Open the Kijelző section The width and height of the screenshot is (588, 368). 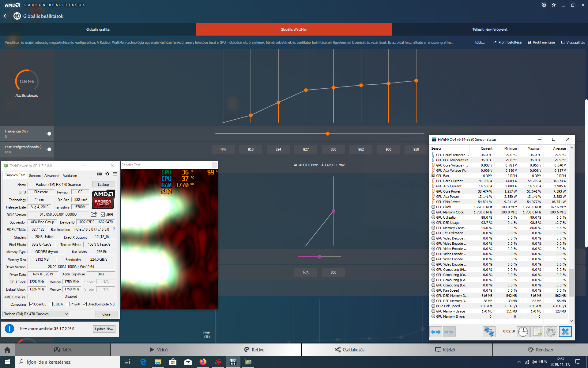pyautogui.click(x=445, y=350)
